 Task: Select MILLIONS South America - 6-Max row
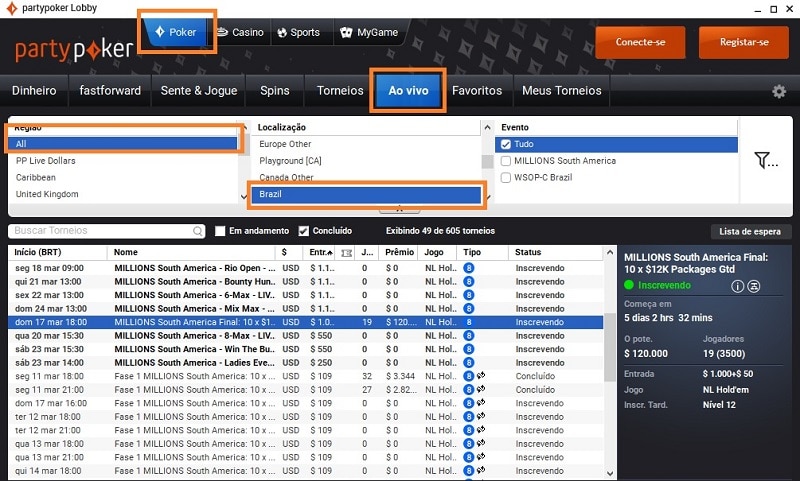[x=306, y=295]
